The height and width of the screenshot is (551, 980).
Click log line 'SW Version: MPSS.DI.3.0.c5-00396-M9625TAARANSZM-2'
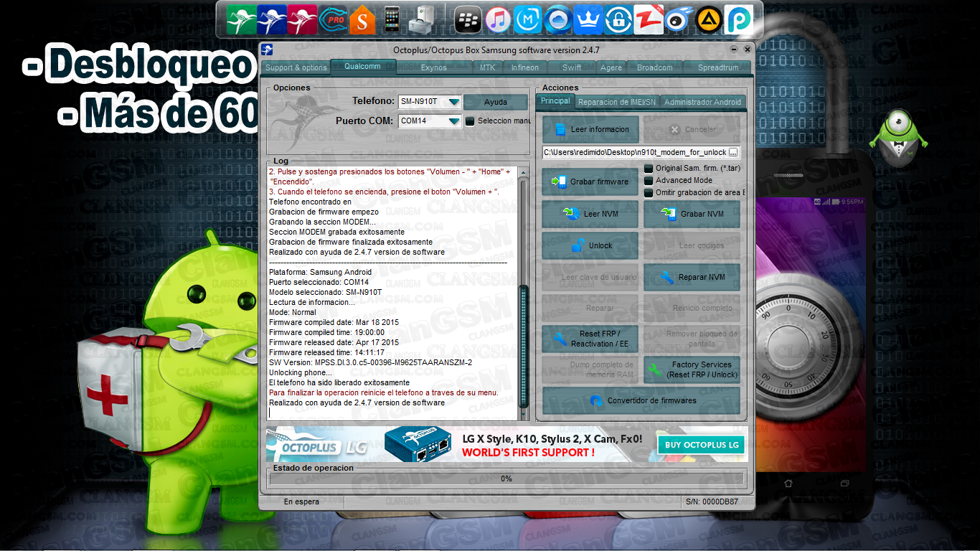(x=370, y=362)
